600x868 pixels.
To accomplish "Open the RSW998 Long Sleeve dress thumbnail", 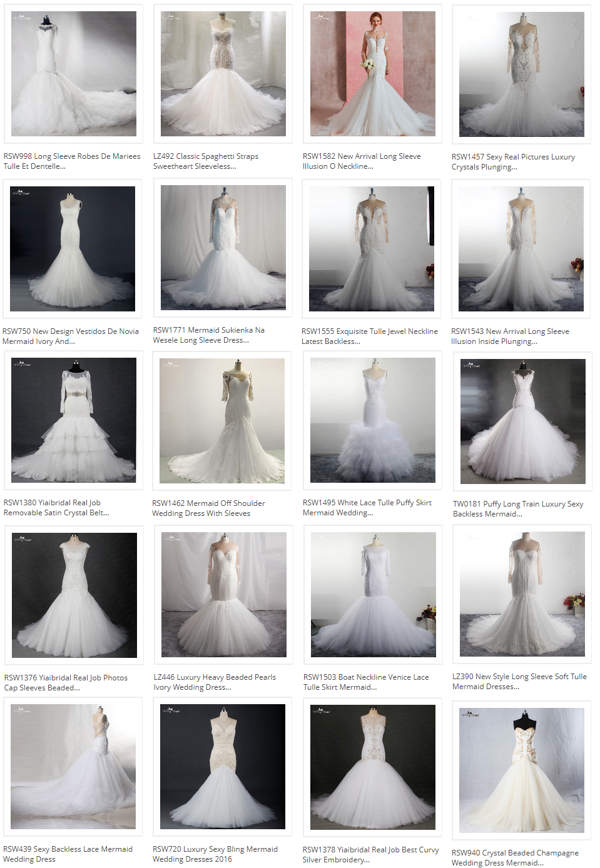I will pos(73,74).
